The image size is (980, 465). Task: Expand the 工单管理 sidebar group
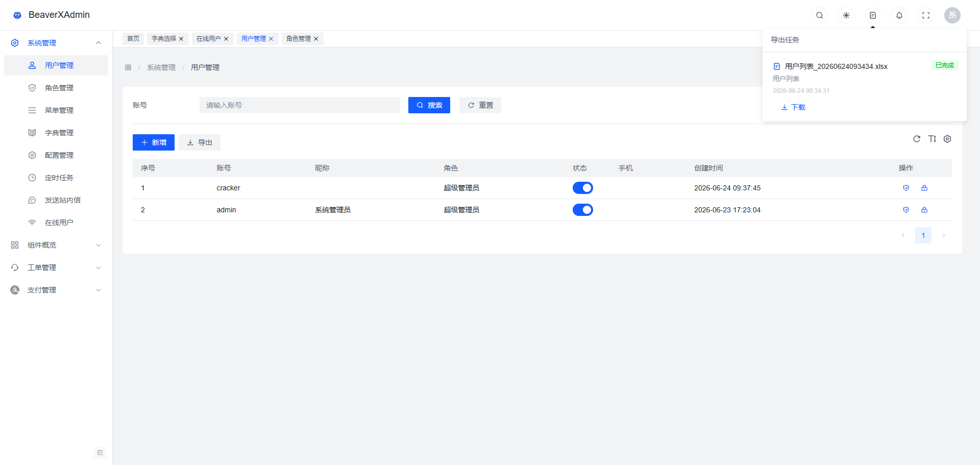[x=56, y=267]
